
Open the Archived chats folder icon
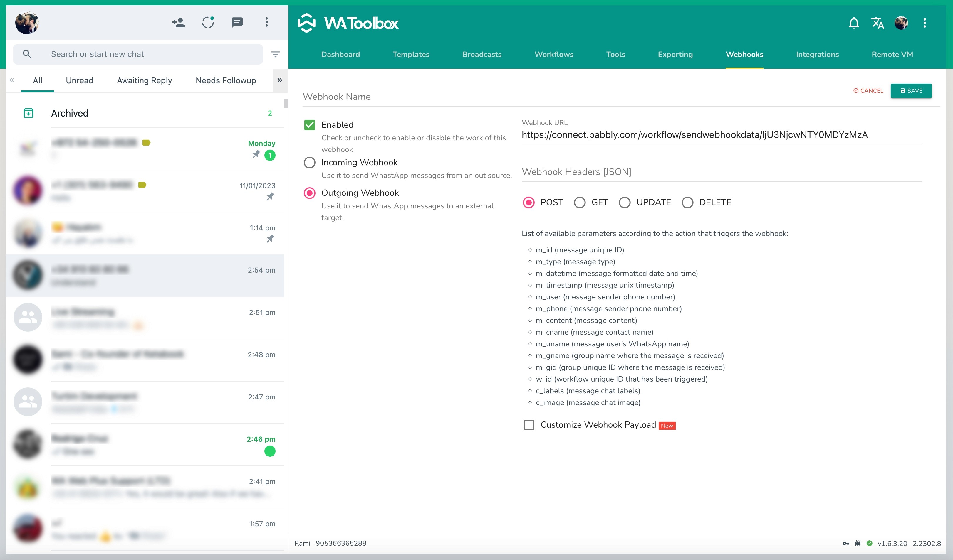click(x=28, y=113)
